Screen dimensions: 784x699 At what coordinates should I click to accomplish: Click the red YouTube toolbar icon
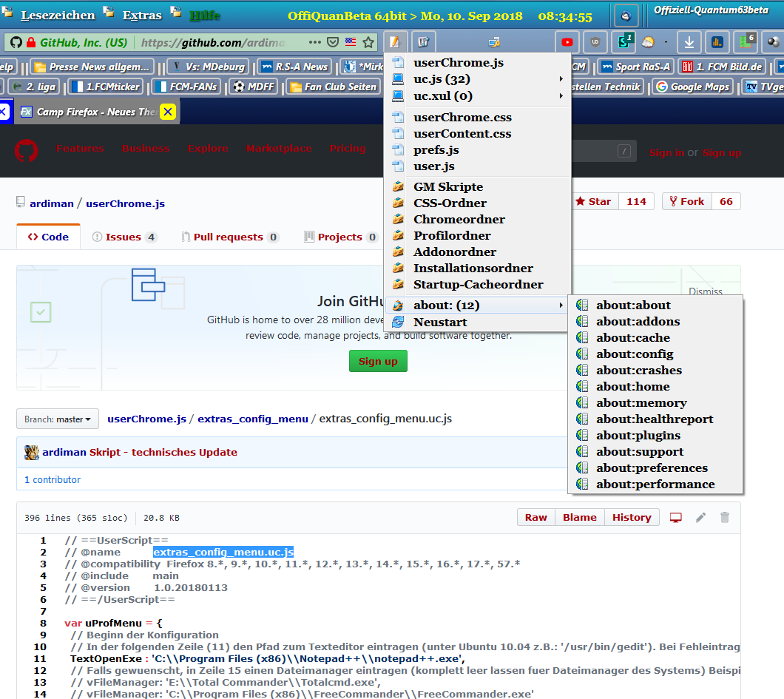click(x=567, y=42)
